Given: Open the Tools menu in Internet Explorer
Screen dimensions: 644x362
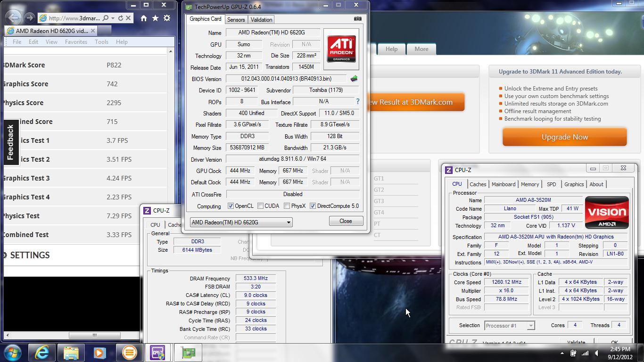Looking at the screenshot, I should pos(101,42).
